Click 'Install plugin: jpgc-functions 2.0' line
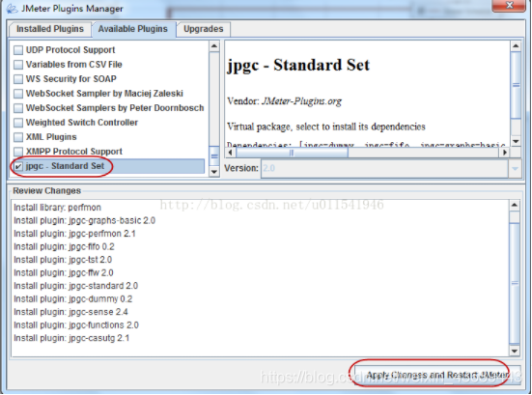Screen dimensions: 532x395 (x=76, y=325)
